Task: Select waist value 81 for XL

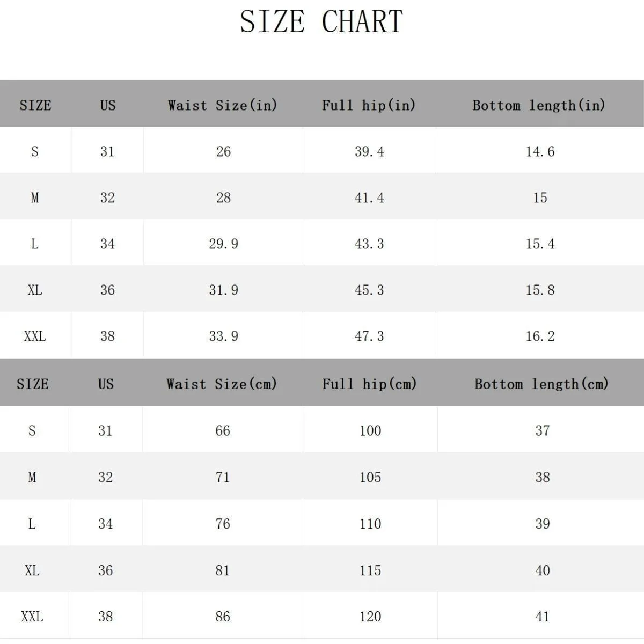Action: [223, 570]
